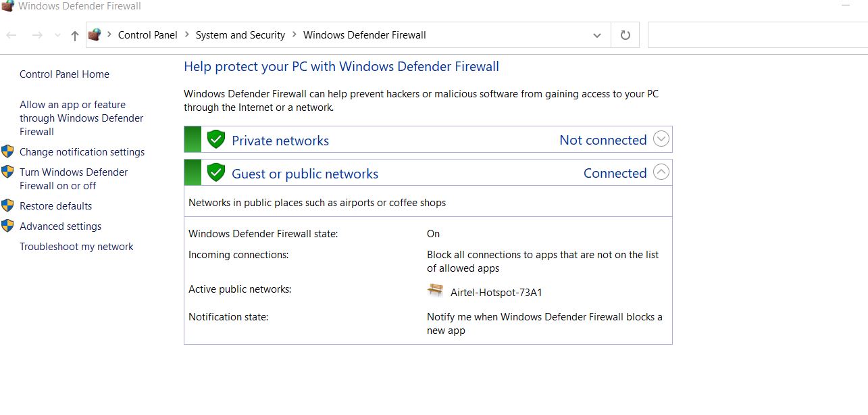868x415 pixels.
Task: Open Turn Windows Defender Firewall on or off
Action: pyautogui.click(x=74, y=179)
